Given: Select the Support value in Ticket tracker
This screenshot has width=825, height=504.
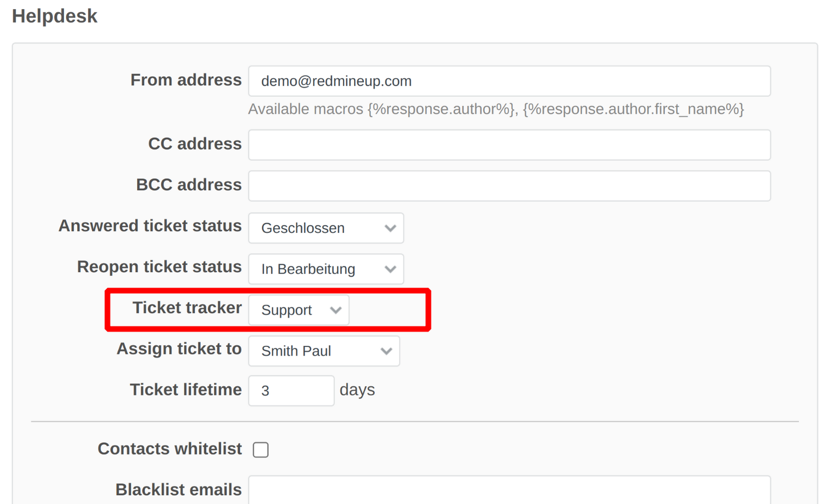Looking at the screenshot, I should (287, 310).
